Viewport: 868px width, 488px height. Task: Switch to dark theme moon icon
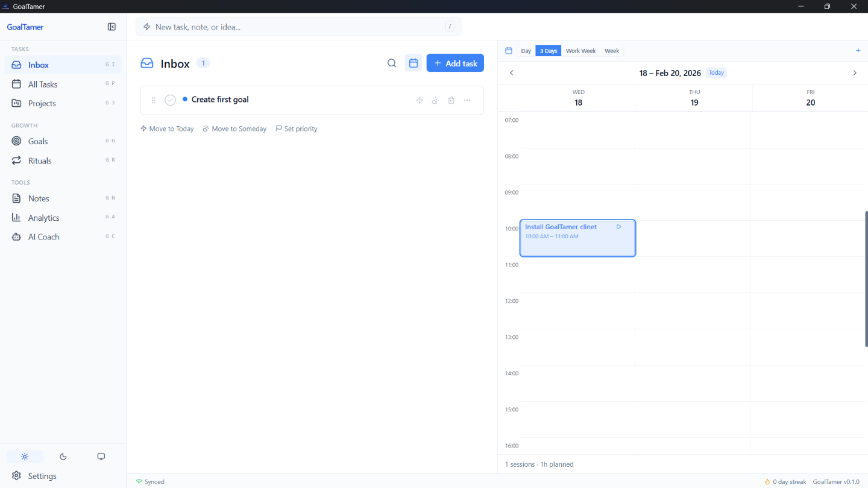(x=63, y=457)
